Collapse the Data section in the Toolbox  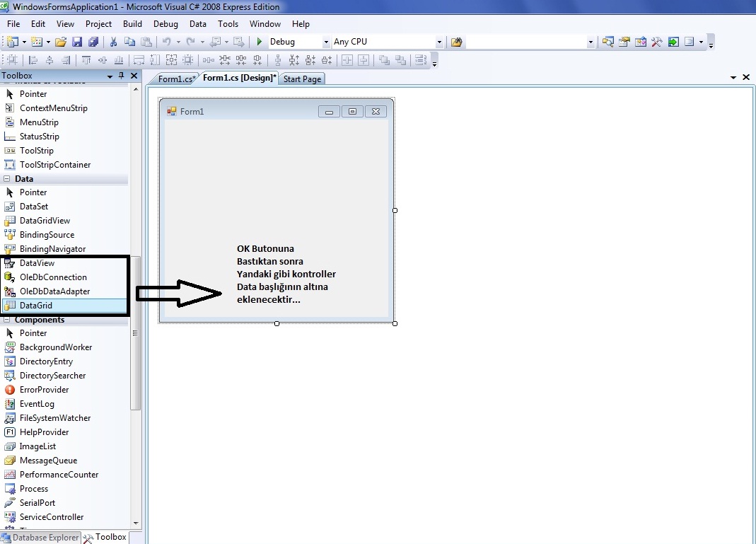coord(6,179)
